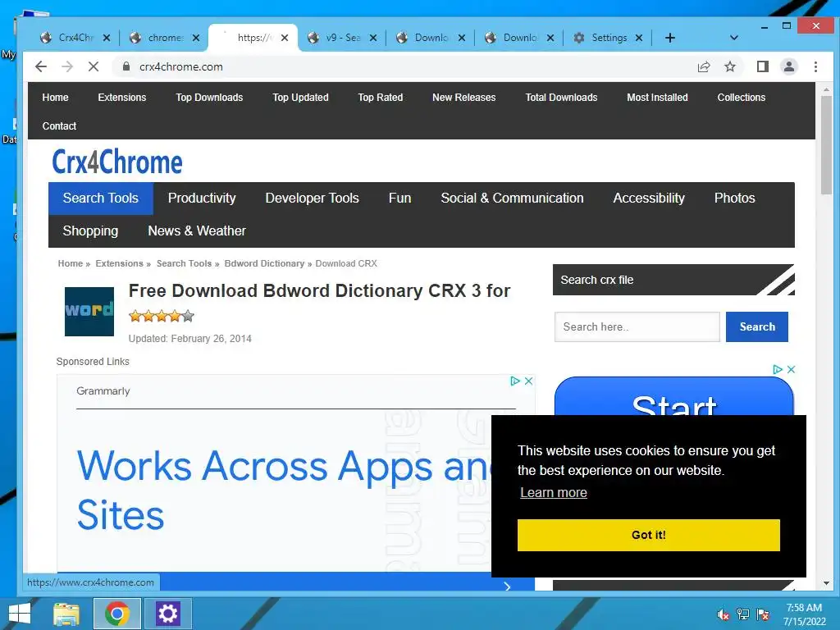This screenshot has width=840, height=630.
Task: Share this page using the share icon
Action: coord(703,66)
